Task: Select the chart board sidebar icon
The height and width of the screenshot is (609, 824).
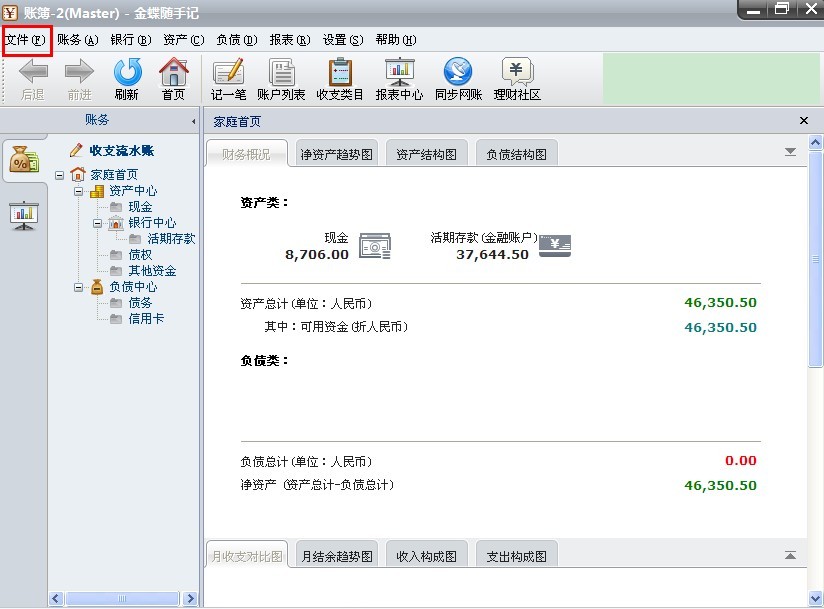Action: pos(24,215)
